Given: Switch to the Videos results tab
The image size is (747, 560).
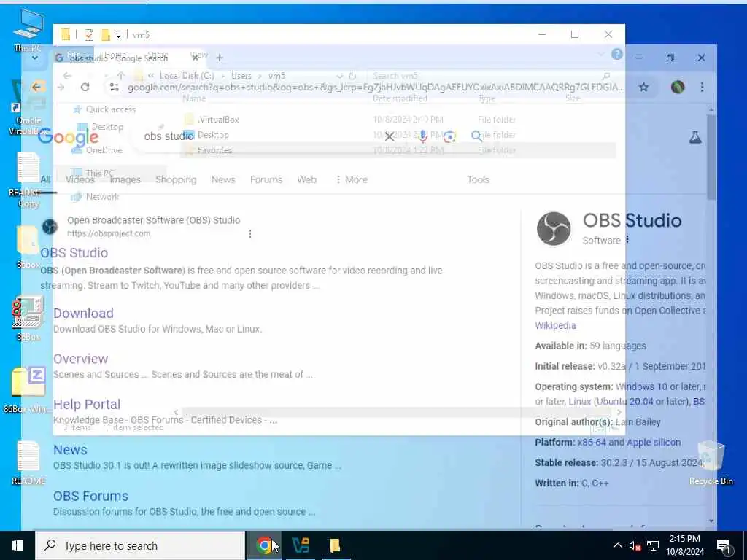Looking at the screenshot, I should click(x=80, y=179).
